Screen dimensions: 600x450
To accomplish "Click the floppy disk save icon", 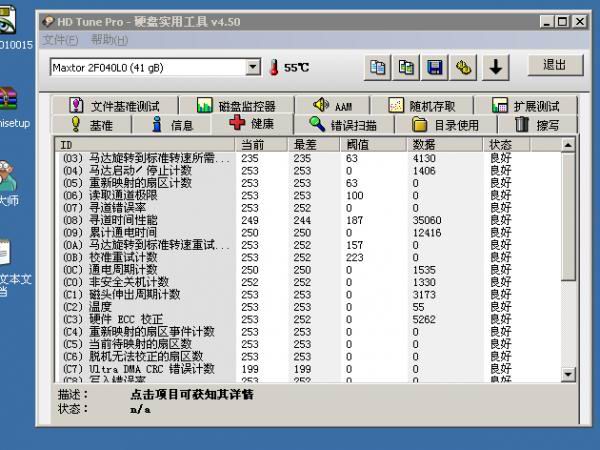I will (434, 68).
